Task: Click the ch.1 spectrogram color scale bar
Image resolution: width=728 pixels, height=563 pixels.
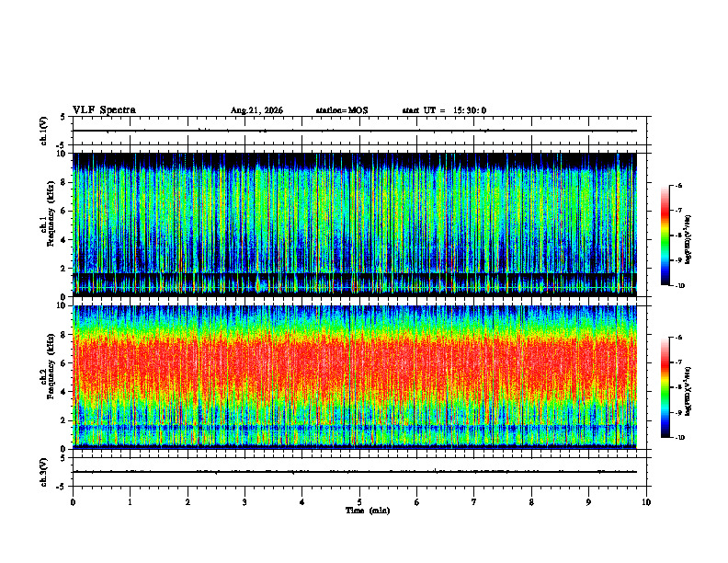Action: [x=665, y=236]
